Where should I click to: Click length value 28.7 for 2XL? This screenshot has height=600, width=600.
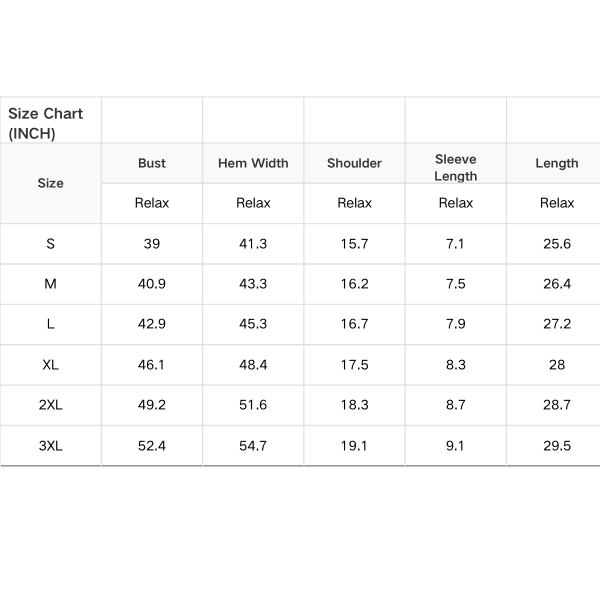(557, 405)
